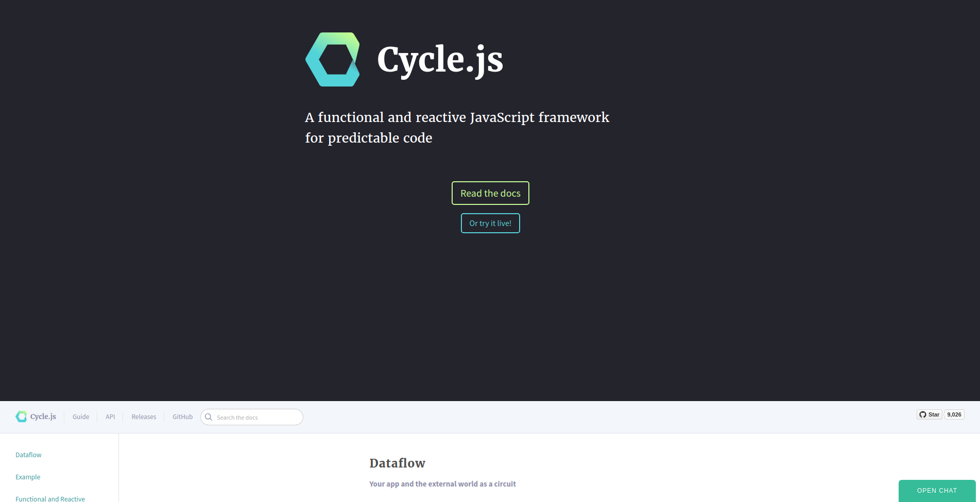Click the Dataflow section heading
The image size is (980, 502).
pos(397,463)
